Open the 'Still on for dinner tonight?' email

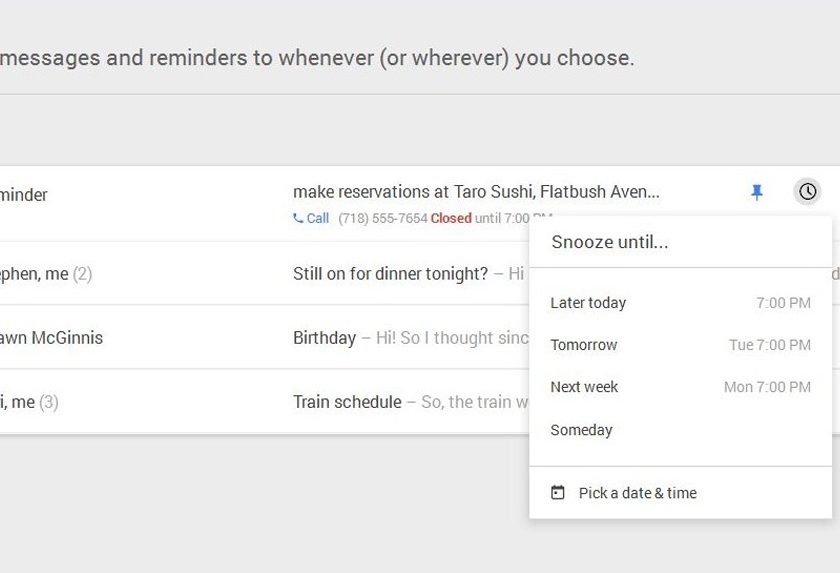point(390,274)
